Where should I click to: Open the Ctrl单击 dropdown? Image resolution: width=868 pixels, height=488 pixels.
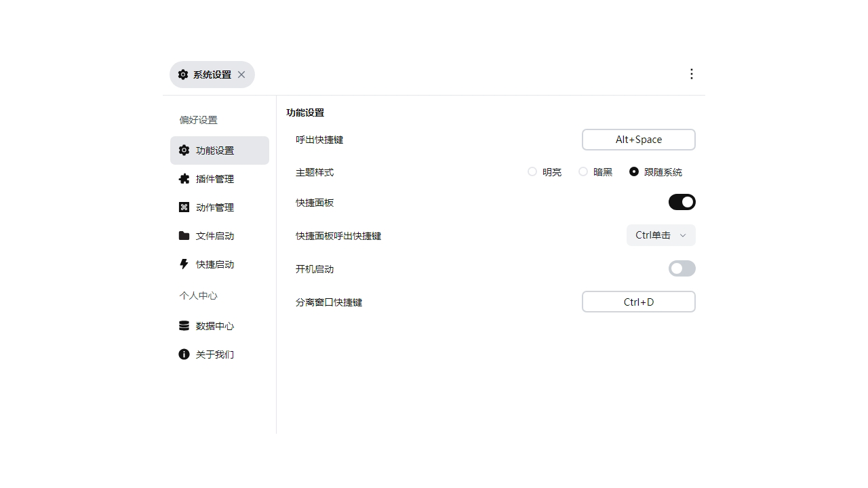(x=659, y=235)
